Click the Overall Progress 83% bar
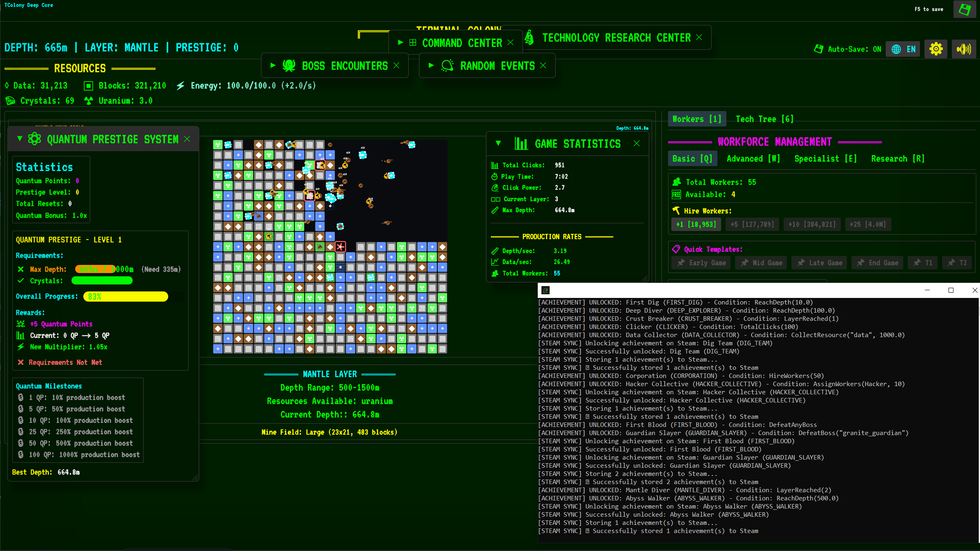The image size is (980, 551). [x=125, y=296]
